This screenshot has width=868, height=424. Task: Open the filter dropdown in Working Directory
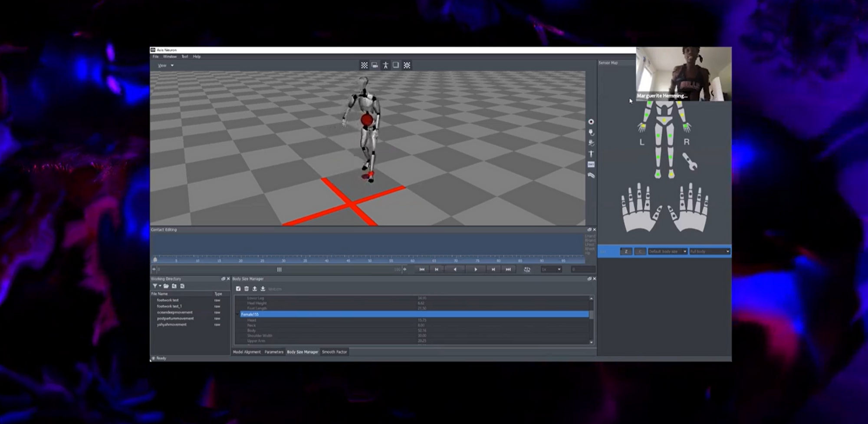157,286
